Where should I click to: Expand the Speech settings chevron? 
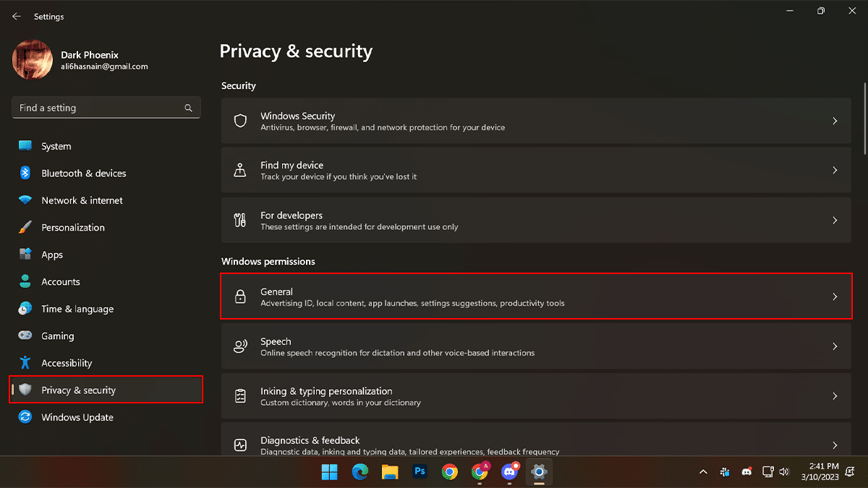point(835,346)
